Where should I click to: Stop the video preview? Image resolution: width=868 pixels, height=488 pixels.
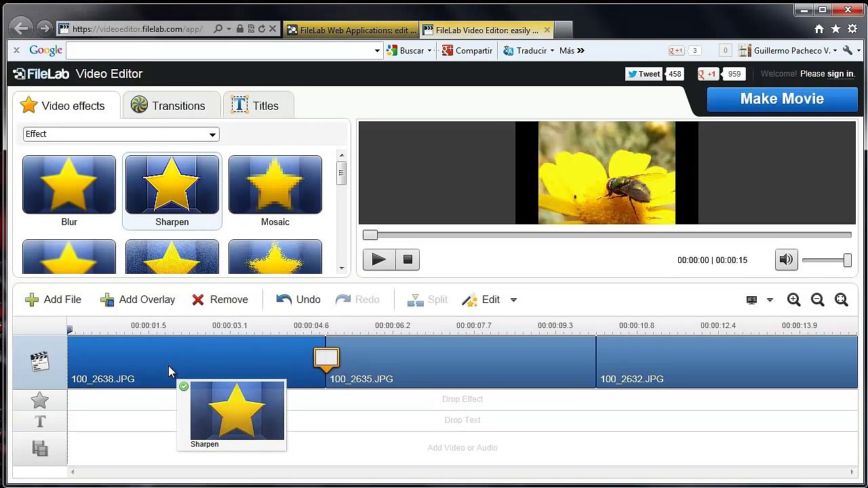click(x=408, y=260)
